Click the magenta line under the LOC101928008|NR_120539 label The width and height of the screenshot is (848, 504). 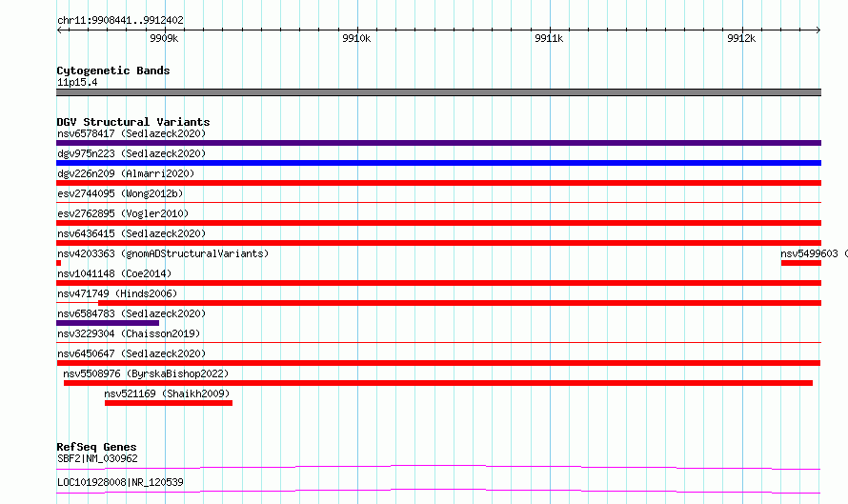pos(438,491)
